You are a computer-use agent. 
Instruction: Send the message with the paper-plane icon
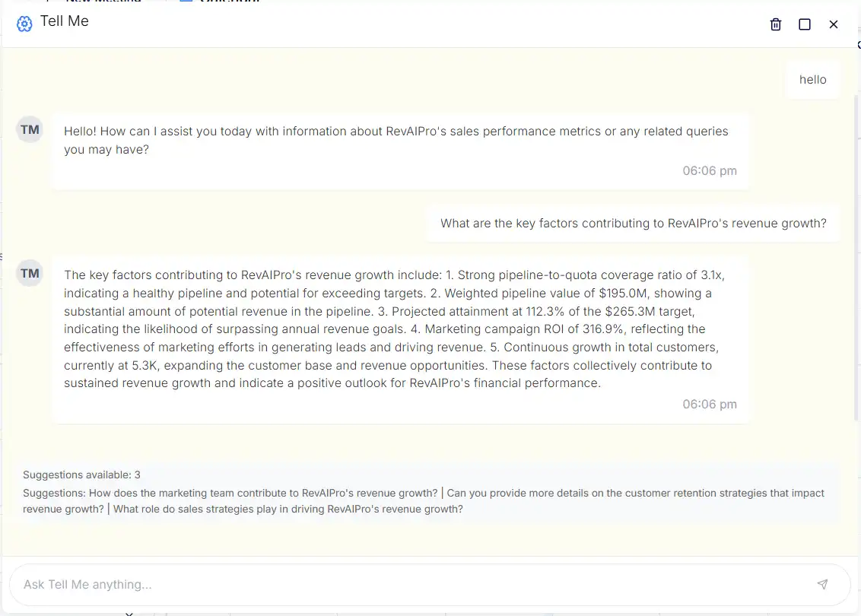pos(822,584)
